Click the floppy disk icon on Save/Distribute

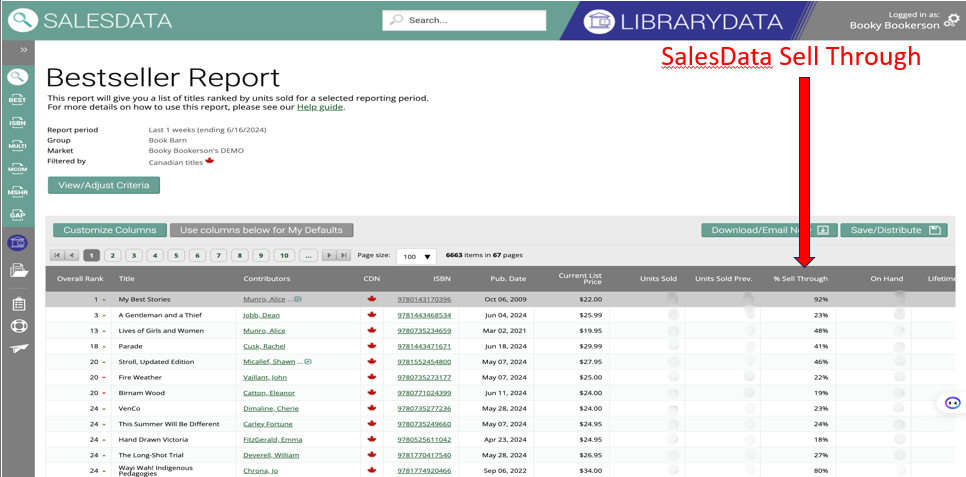pos(935,230)
